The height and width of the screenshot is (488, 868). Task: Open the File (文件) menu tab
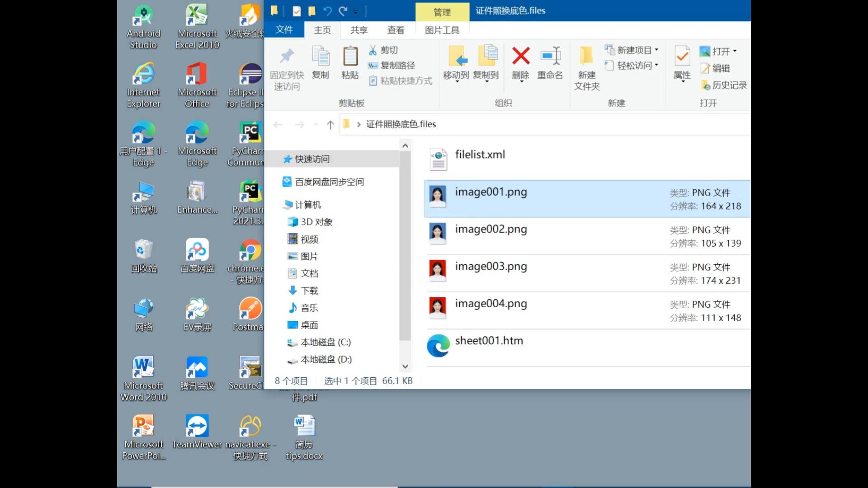pyautogui.click(x=284, y=30)
